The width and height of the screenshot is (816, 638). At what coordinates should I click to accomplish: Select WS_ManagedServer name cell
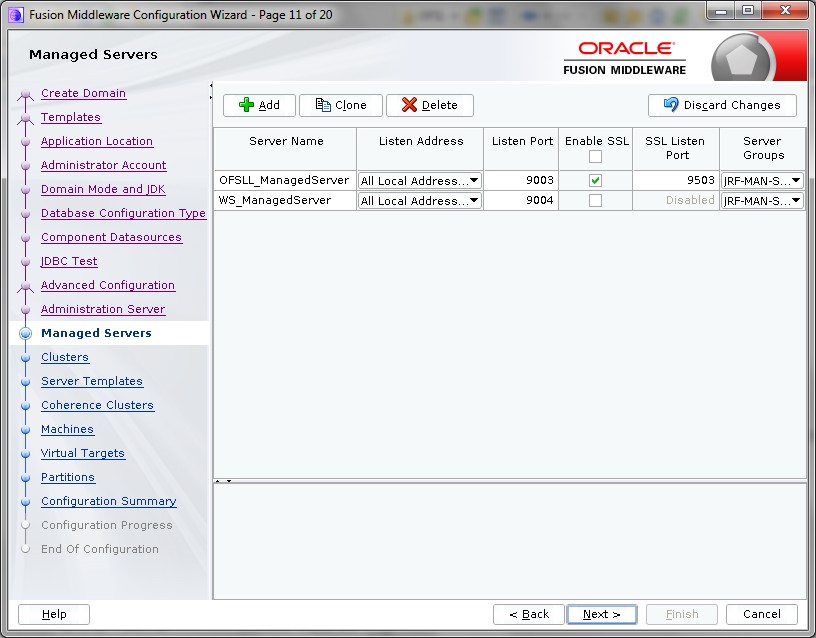tap(285, 200)
